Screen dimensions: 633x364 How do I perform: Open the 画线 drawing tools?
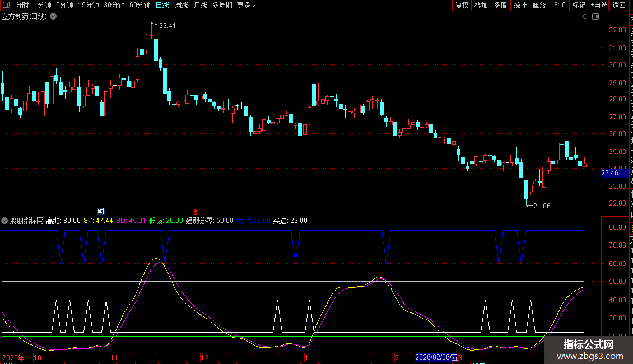point(539,6)
